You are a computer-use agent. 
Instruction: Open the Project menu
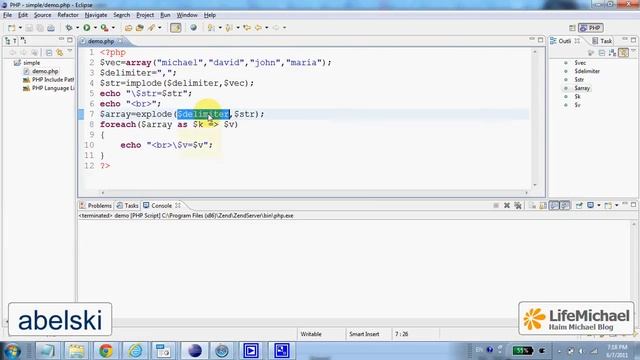click(145, 15)
